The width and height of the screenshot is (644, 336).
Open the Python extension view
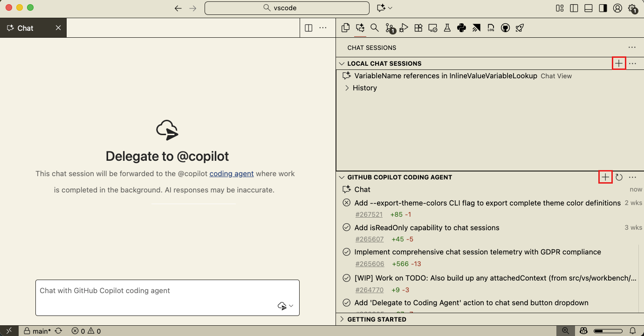click(461, 28)
